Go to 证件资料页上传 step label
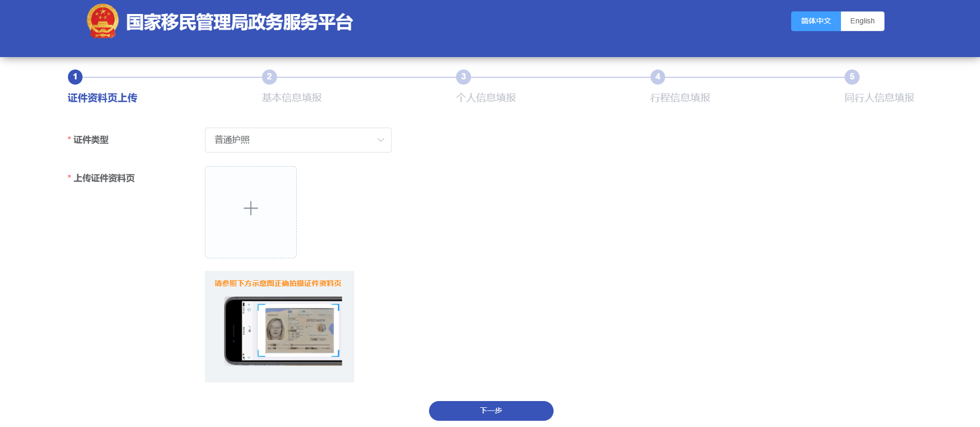The image size is (980, 427). 102,98
